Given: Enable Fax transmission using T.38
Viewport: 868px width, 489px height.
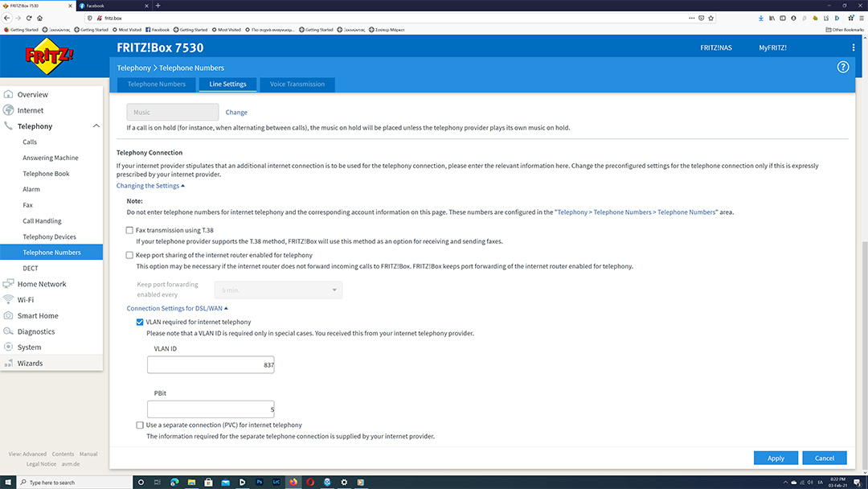Looking at the screenshot, I should [x=129, y=230].
